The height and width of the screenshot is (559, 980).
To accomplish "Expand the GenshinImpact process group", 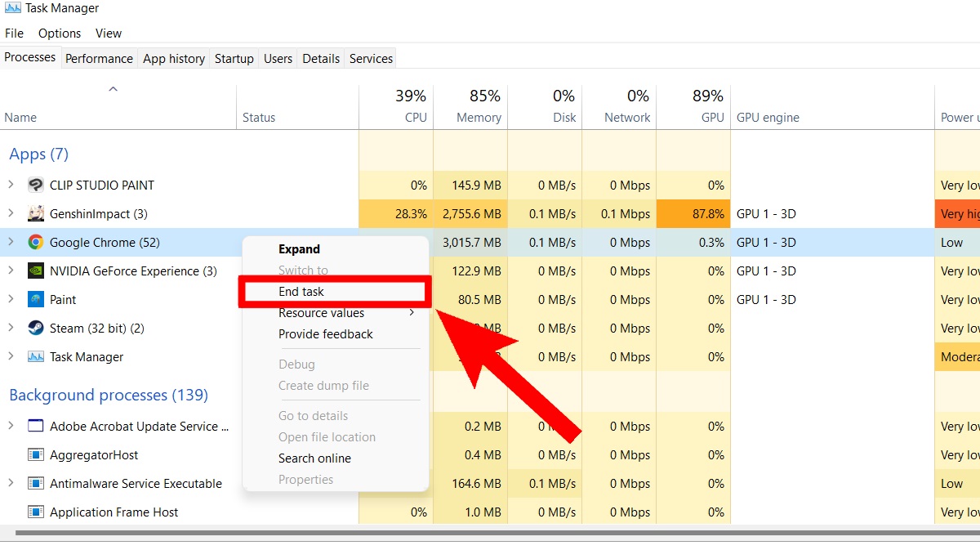I will [x=11, y=213].
